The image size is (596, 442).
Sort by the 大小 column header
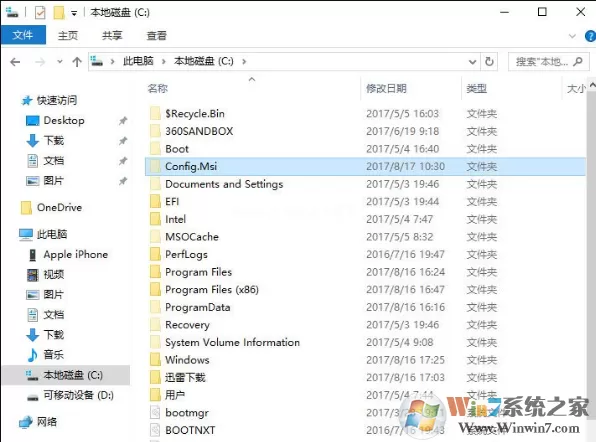click(576, 89)
